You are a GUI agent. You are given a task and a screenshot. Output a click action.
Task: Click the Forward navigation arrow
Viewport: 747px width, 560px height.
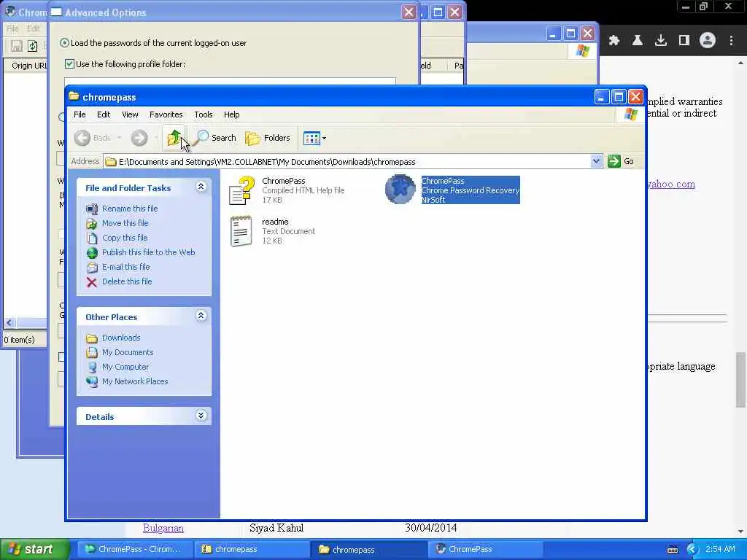tap(139, 138)
